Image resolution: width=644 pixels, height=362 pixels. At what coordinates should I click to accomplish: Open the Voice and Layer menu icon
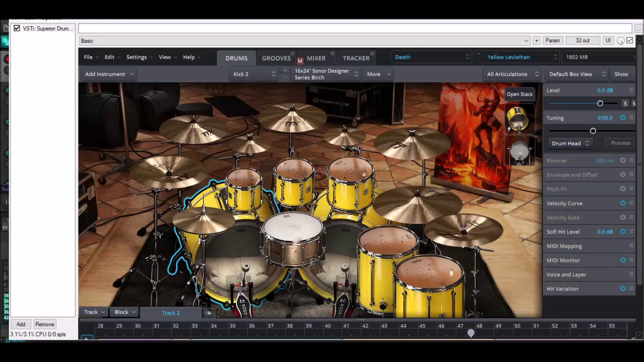(x=631, y=275)
